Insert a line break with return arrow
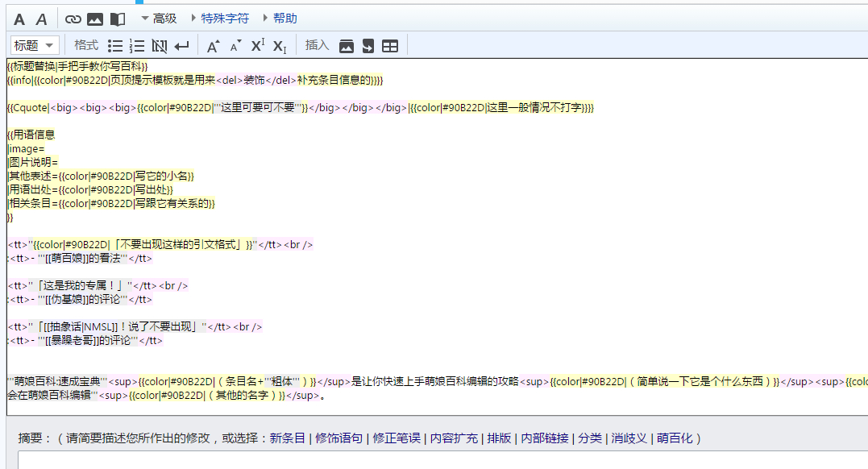 pyautogui.click(x=182, y=46)
